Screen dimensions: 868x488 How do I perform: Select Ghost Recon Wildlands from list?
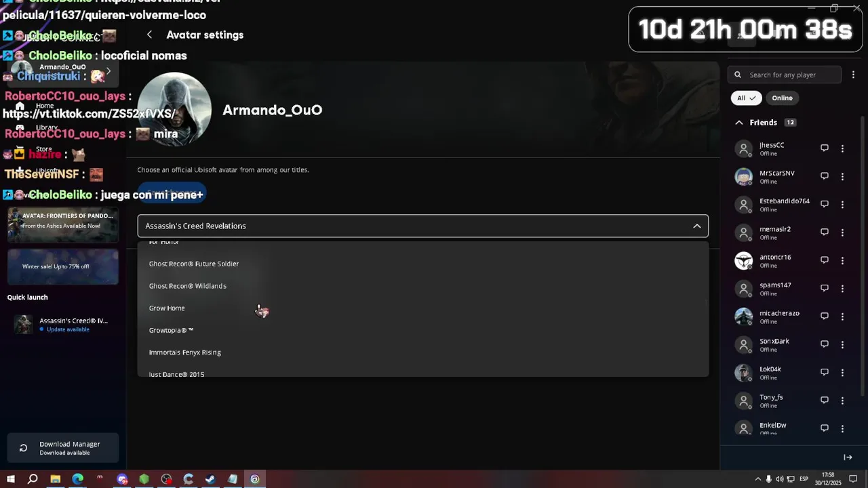pyautogui.click(x=423, y=286)
